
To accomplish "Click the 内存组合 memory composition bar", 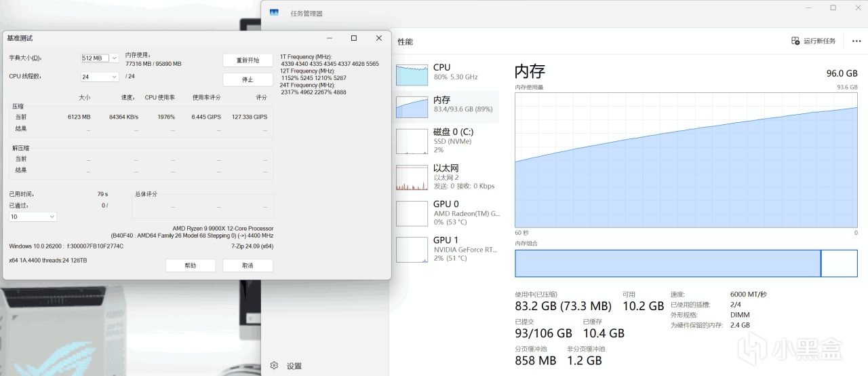I will [x=686, y=263].
